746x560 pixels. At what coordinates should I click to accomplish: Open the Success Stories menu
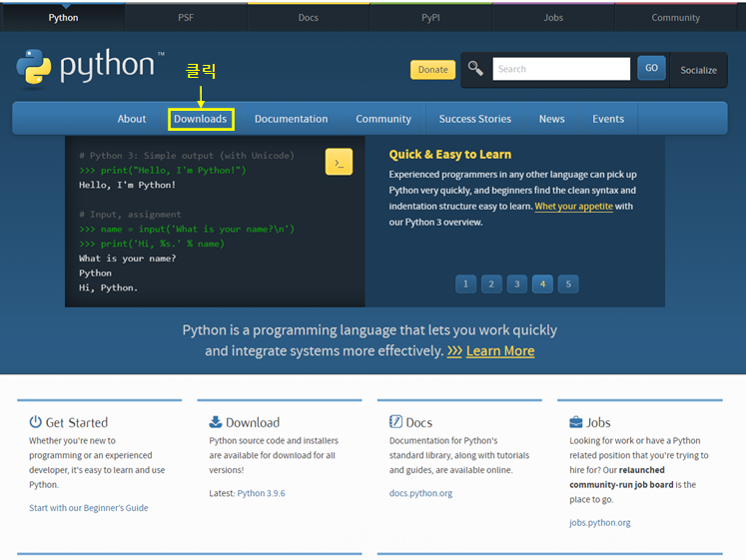point(475,119)
